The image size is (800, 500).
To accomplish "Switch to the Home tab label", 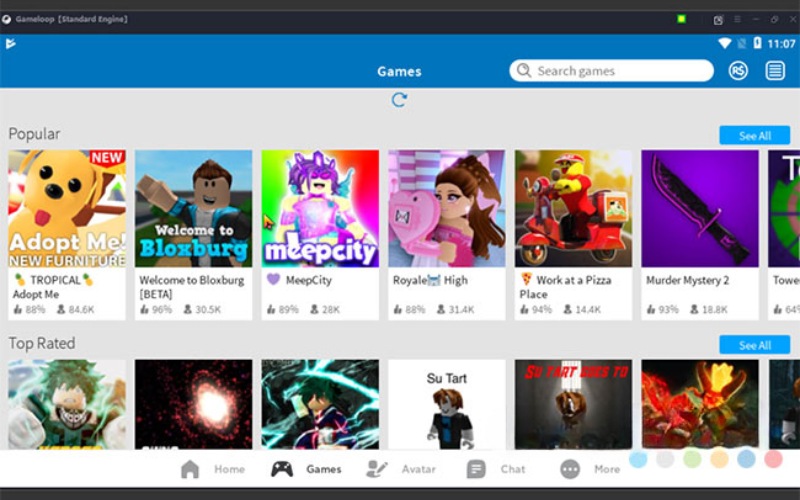I will pyautogui.click(x=229, y=469).
